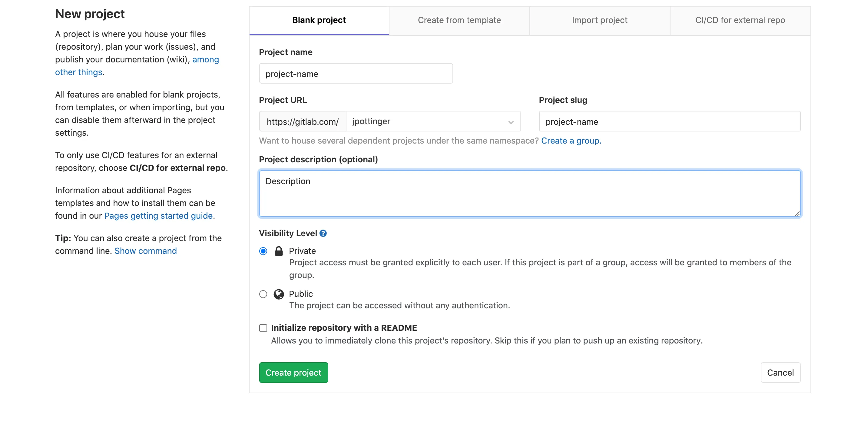868x438 pixels.
Task: Click the Project URL label
Action: tap(283, 100)
